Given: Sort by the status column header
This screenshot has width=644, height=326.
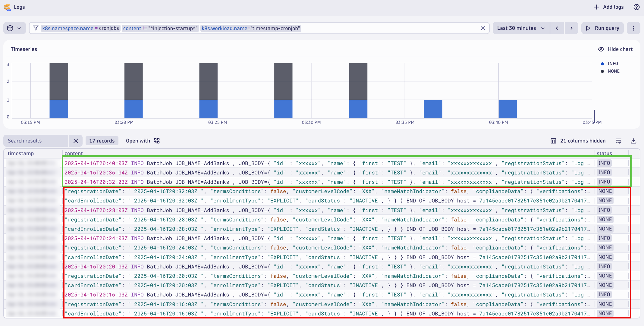Looking at the screenshot, I should pos(604,153).
